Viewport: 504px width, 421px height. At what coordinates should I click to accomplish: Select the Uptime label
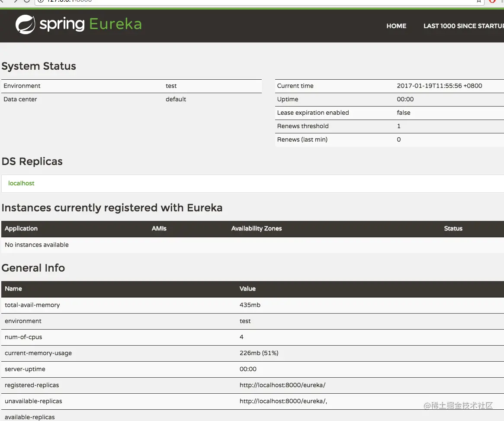pyautogui.click(x=288, y=100)
